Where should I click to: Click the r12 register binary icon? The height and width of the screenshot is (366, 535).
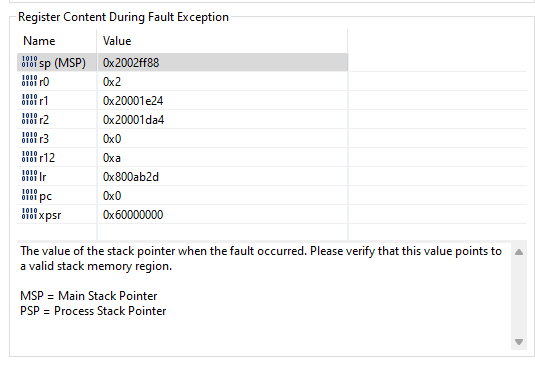click(29, 157)
